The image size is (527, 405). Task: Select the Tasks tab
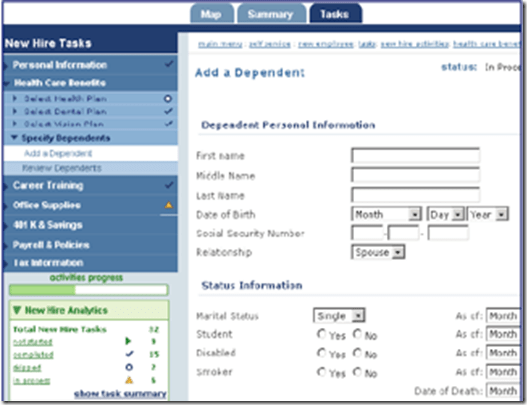point(335,14)
